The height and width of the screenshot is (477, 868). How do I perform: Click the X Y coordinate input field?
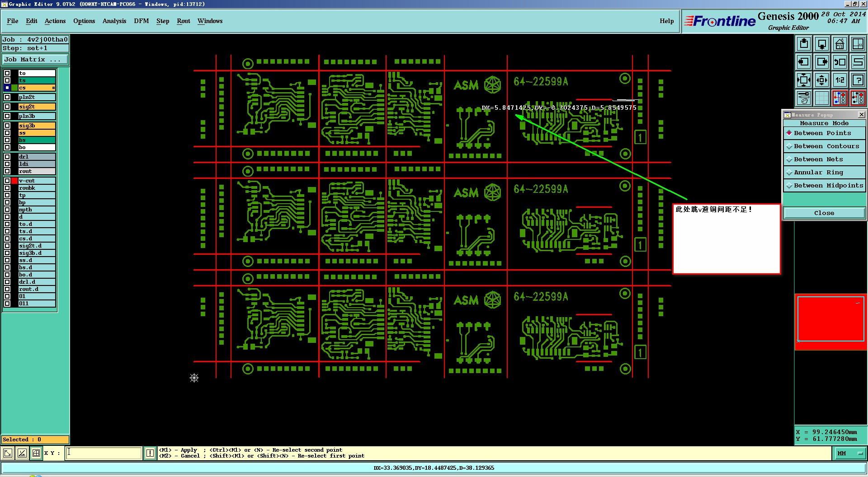pyautogui.click(x=104, y=453)
